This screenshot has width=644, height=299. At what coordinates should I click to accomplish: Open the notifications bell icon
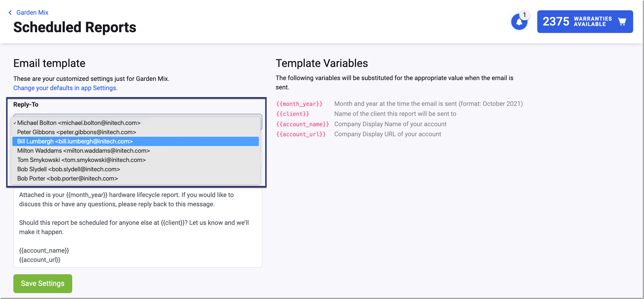[x=519, y=22]
